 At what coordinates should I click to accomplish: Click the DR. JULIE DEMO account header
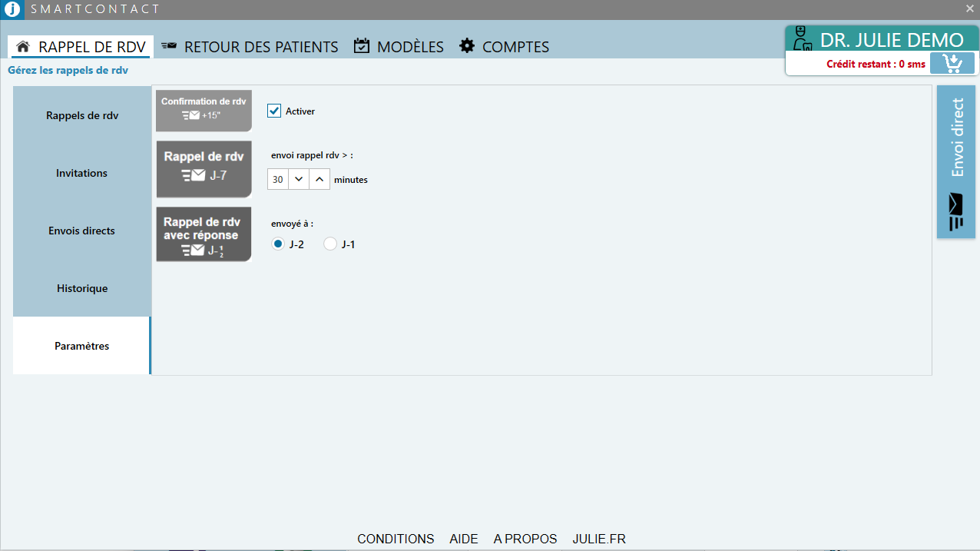882,40
